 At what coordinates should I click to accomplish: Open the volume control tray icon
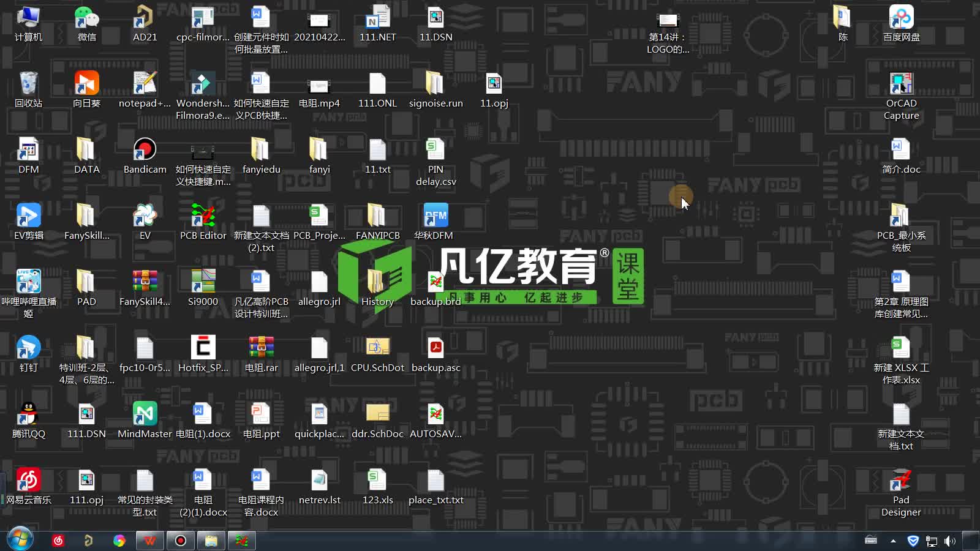(x=950, y=541)
